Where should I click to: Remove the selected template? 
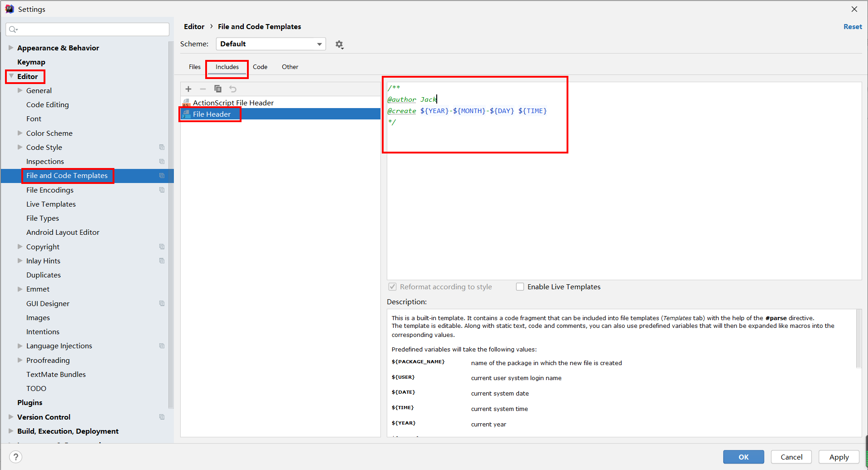click(203, 89)
